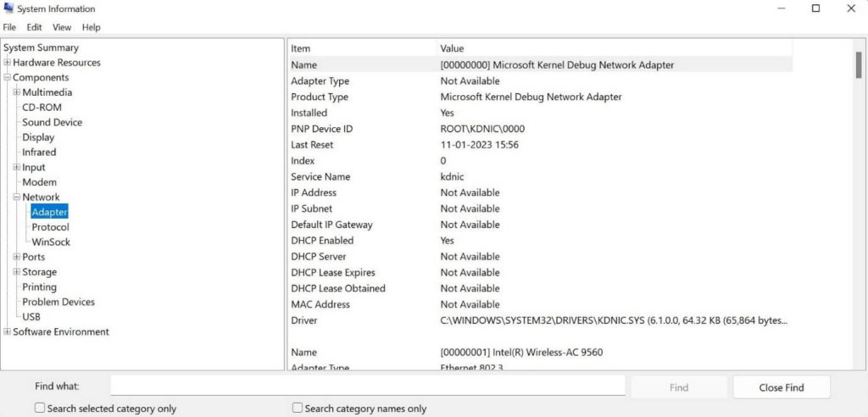Expand the Hardware Resources node

7,63
